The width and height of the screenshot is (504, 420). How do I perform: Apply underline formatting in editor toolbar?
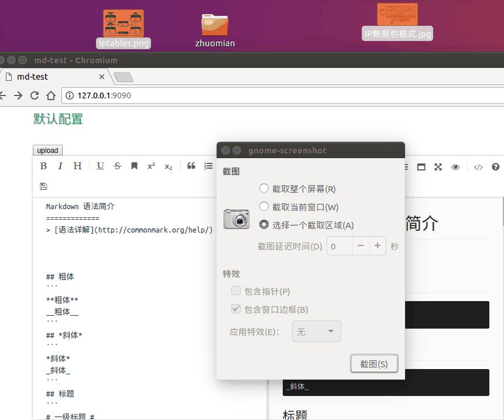click(x=100, y=166)
